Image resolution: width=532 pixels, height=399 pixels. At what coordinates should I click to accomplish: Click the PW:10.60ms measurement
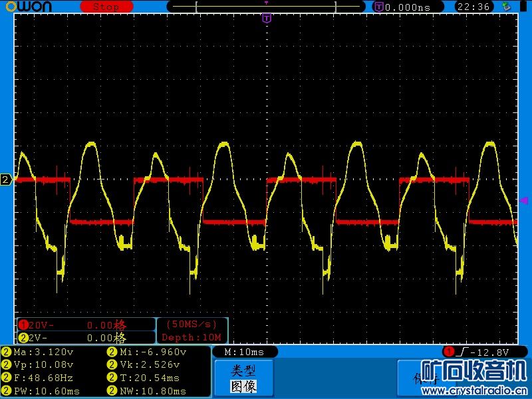tap(41, 391)
